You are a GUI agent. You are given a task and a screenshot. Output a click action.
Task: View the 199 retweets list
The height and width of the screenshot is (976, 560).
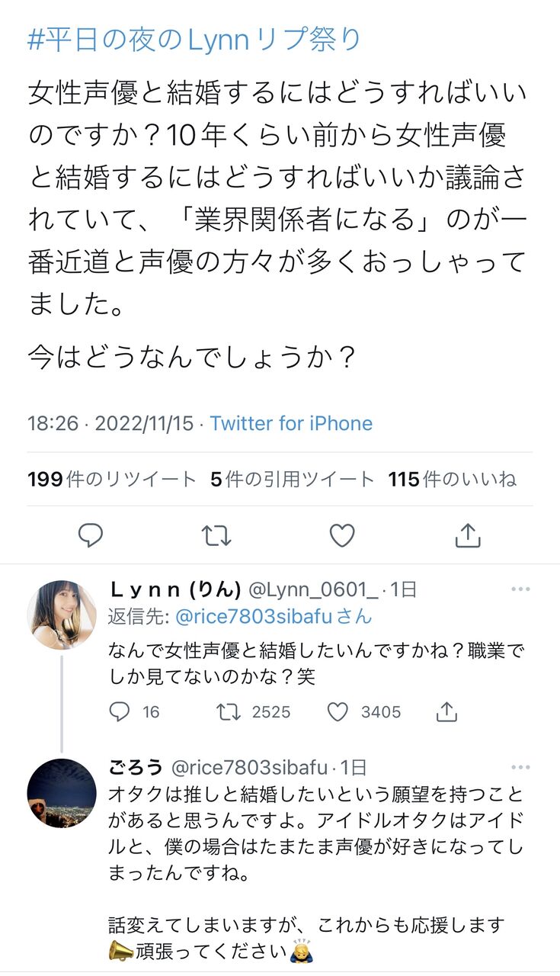pyautogui.click(x=112, y=479)
